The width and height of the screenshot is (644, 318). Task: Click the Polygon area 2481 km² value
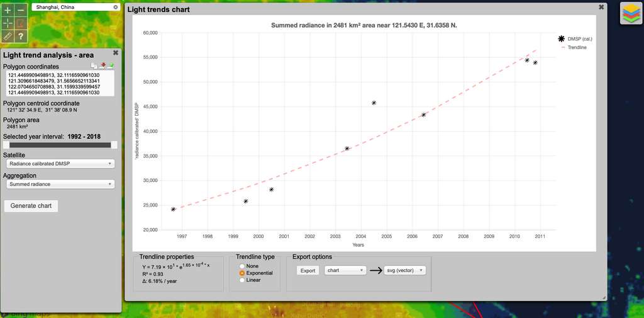pos(17,127)
